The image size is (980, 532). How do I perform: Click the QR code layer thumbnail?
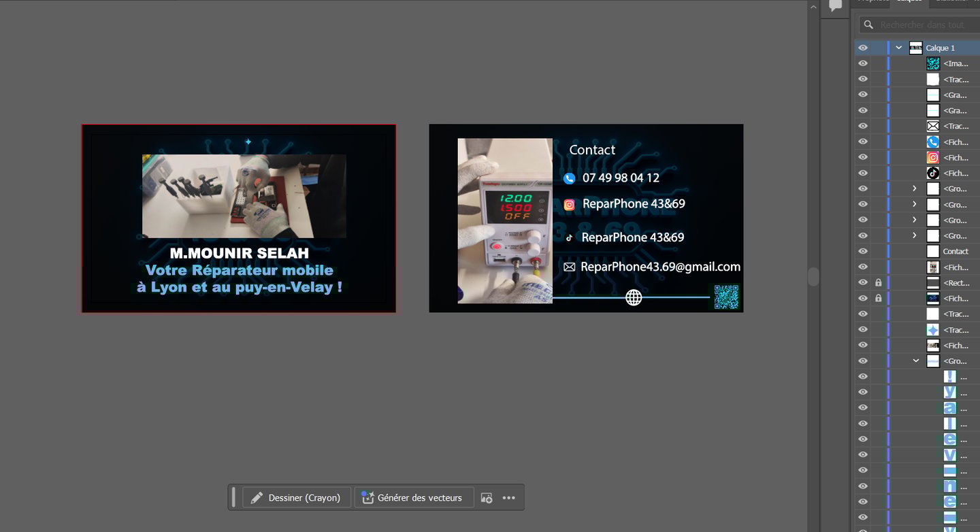(933, 63)
